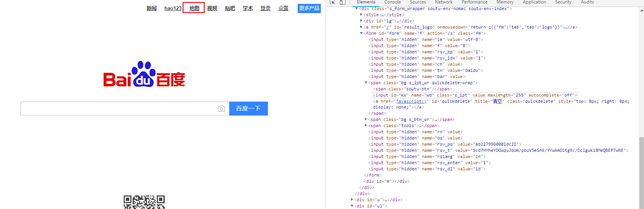Select the hidden input name="bar" line

click(x=417, y=76)
